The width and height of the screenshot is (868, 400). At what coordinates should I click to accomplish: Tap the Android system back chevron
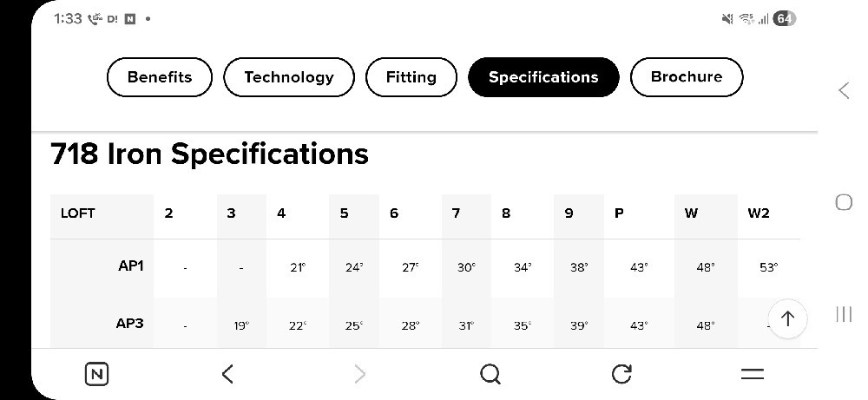[x=844, y=90]
